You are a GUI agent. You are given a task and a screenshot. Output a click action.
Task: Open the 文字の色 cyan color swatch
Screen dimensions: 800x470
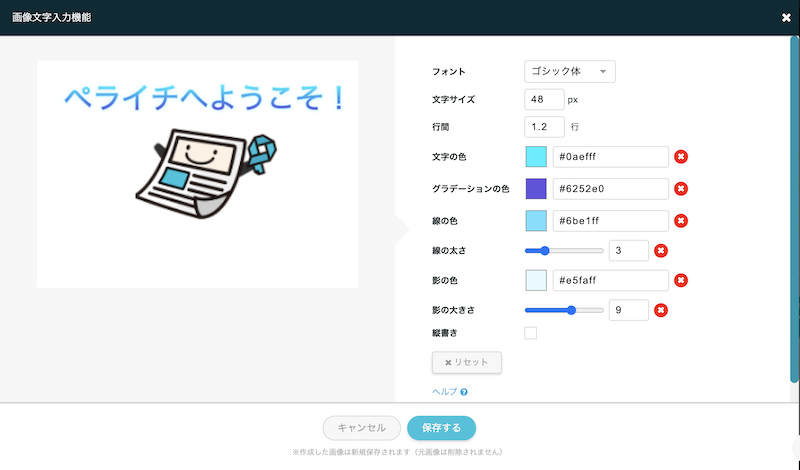point(535,157)
